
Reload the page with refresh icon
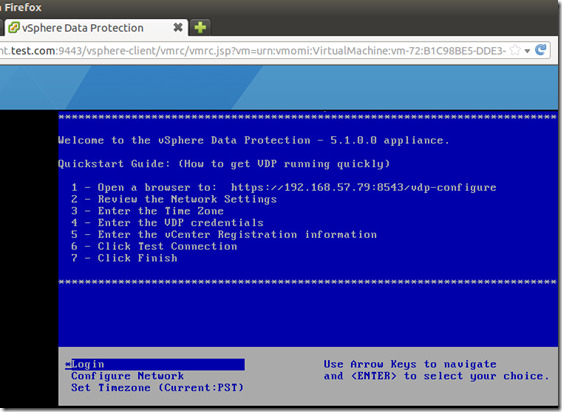point(540,50)
